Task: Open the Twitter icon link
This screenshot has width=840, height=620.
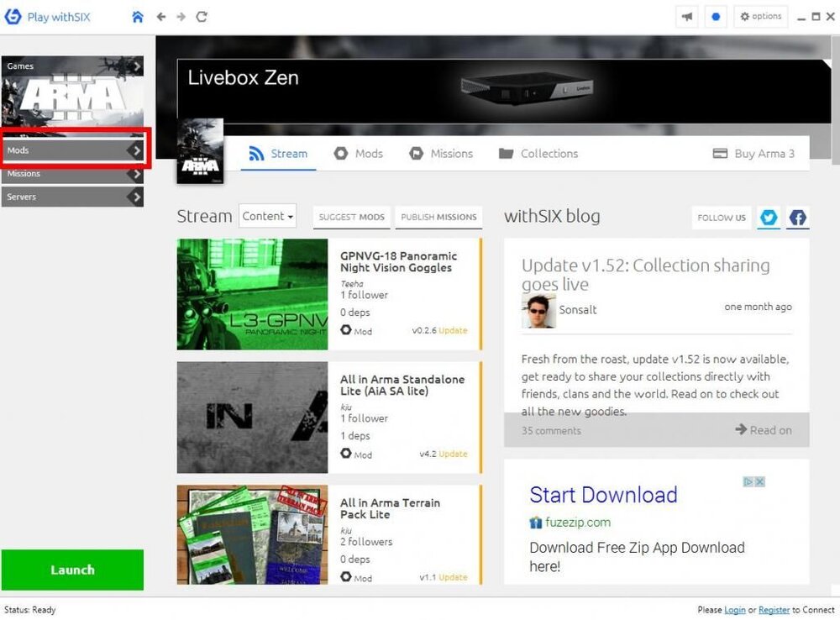Action: coord(769,218)
